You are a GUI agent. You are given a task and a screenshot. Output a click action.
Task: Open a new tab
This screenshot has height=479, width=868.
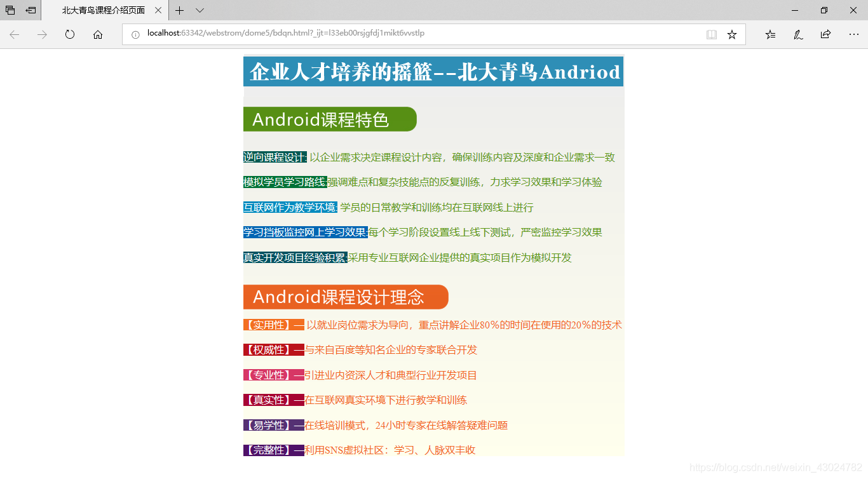(180, 10)
